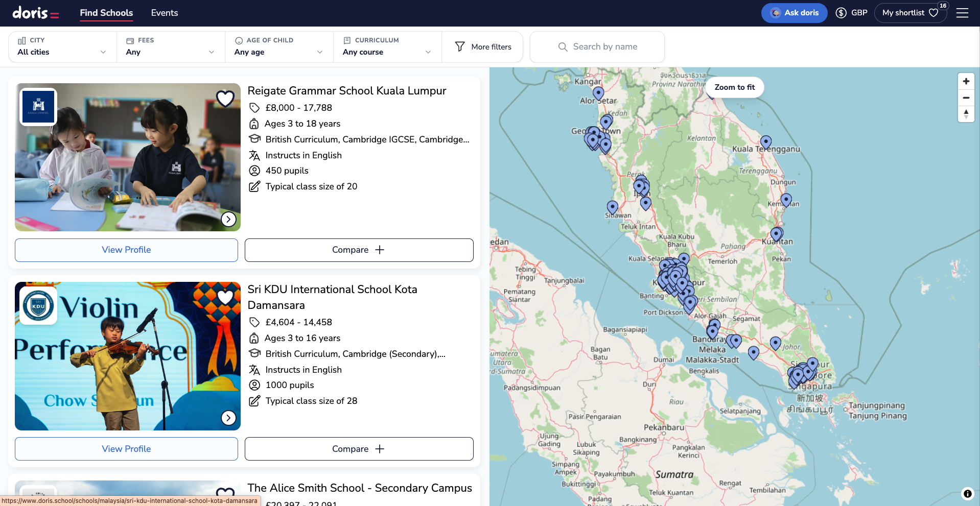The image size is (980, 506).
Task: Compare Sri KDU International School
Action: click(359, 449)
